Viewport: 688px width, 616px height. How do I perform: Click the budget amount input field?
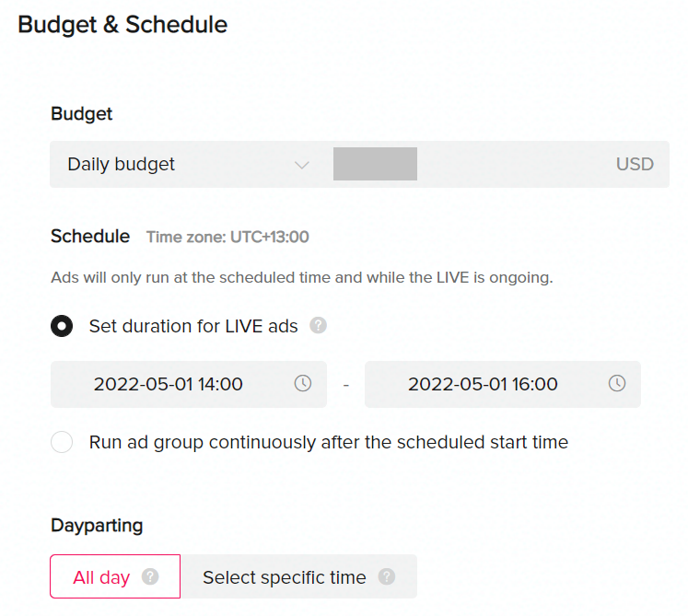pyautogui.click(x=376, y=165)
